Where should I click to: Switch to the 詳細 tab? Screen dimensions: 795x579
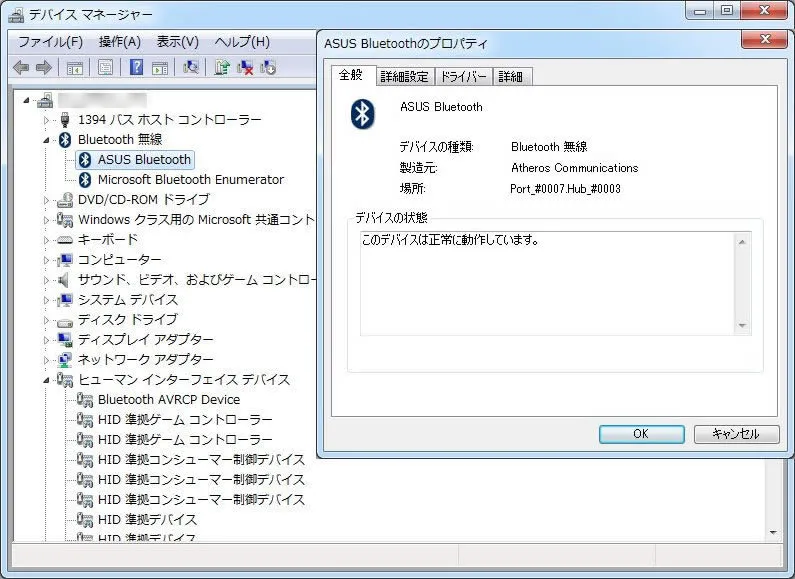point(511,77)
